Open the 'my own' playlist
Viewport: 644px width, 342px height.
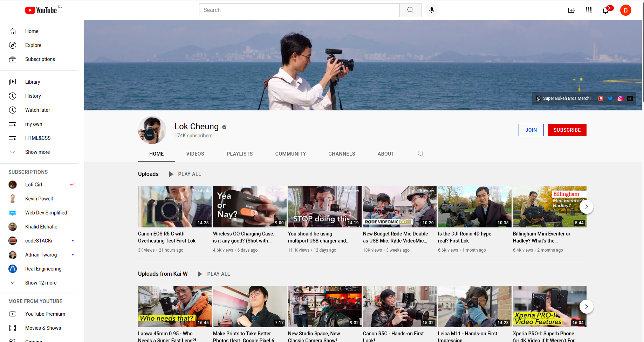39,124
